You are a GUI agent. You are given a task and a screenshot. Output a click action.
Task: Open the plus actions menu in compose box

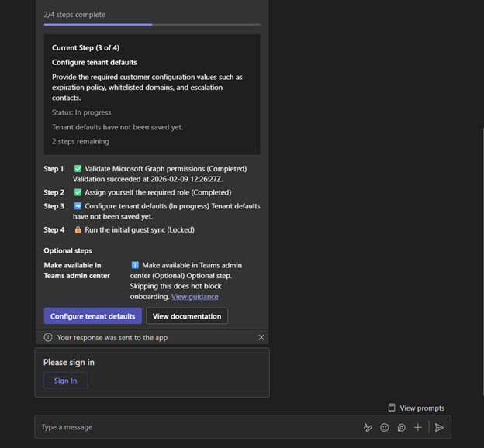click(x=418, y=427)
